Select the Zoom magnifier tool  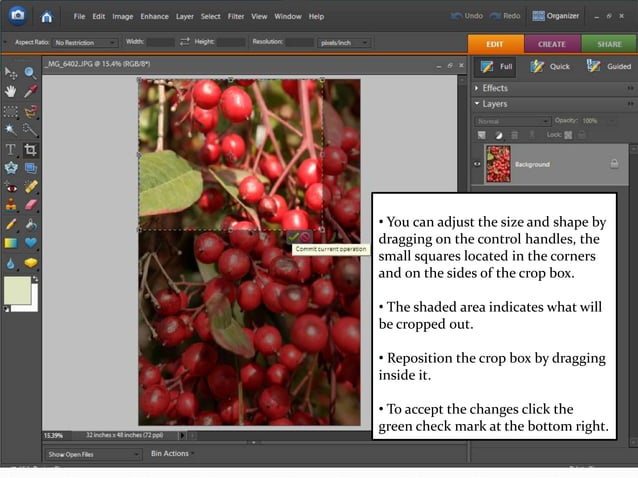(30, 73)
